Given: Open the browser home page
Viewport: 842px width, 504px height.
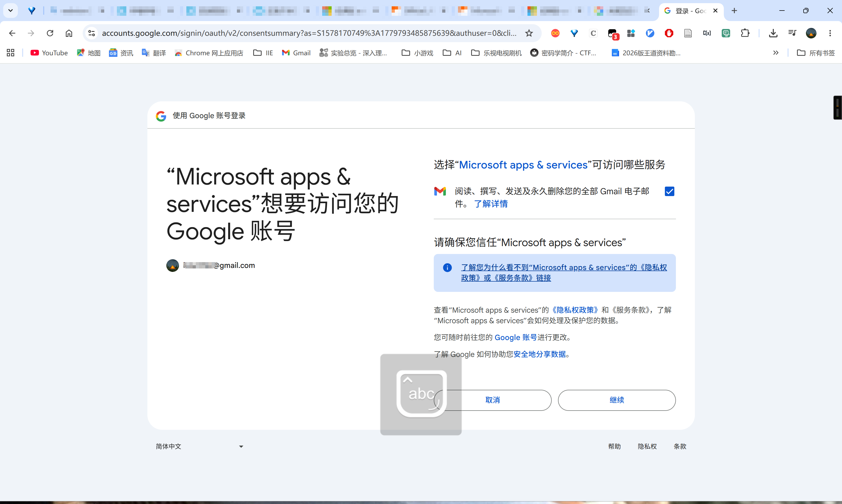Looking at the screenshot, I should 69,33.
